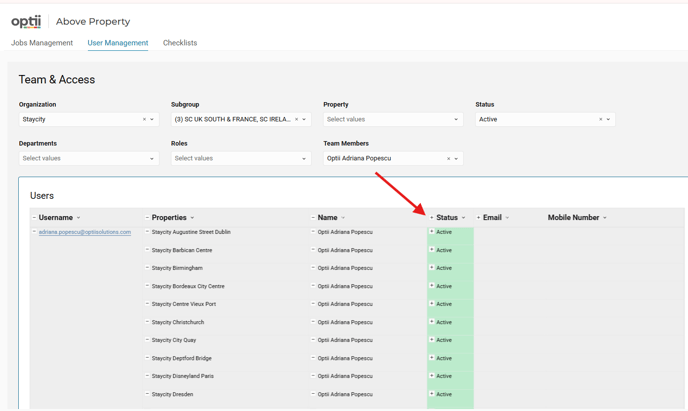Open the Mobile Number column header arrow
This screenshot has width=688, height=411.
[x=605, y=218]
